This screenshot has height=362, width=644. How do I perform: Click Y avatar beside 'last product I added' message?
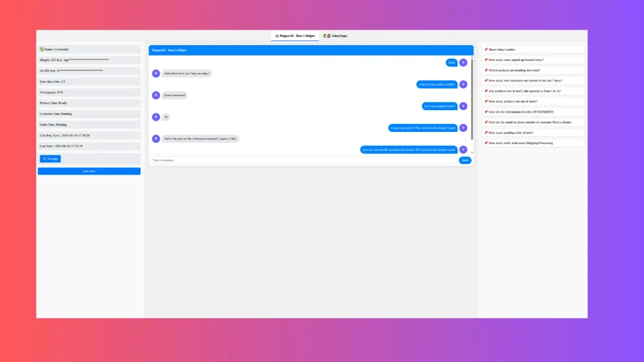click(x=464, y=84)
